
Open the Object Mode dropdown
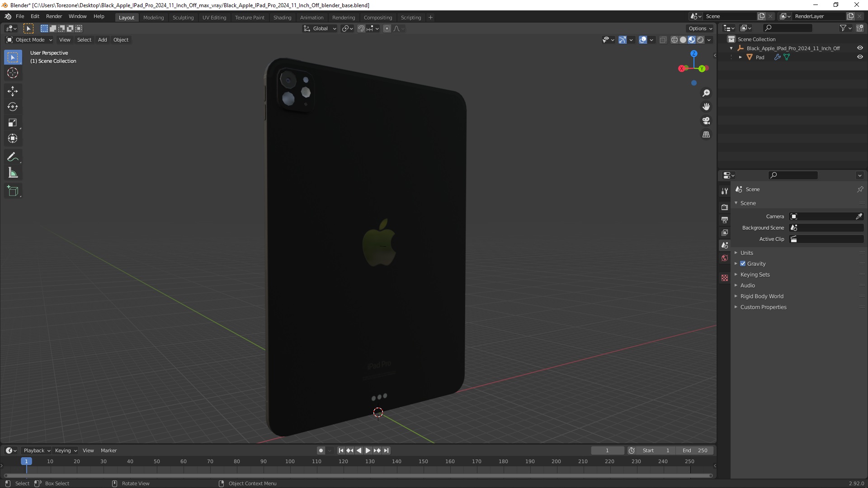click(29, 40)
